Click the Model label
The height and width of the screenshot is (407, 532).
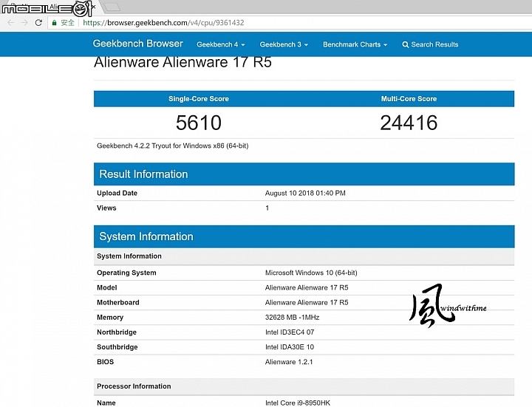107,287
